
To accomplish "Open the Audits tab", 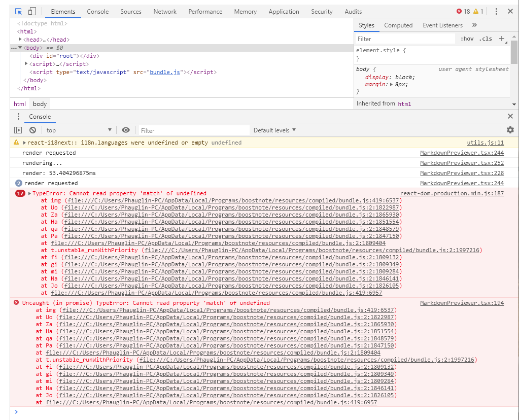I will click(x=353, y=12).
